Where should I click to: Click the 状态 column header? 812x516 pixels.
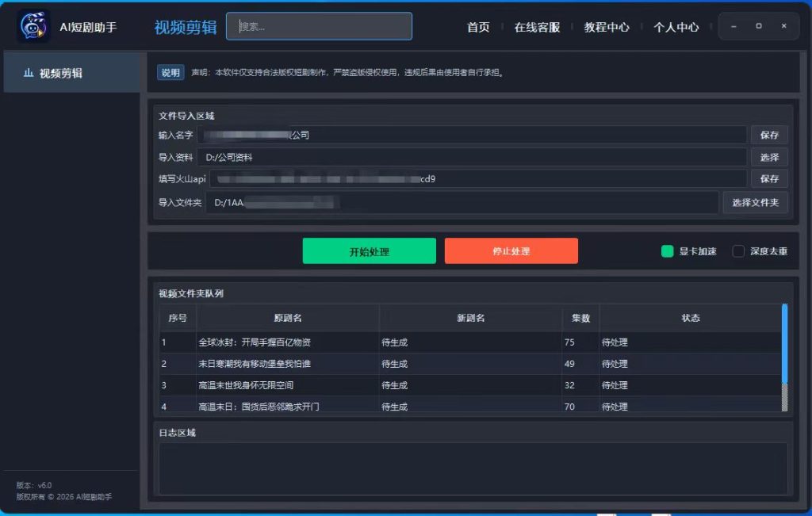tap(691, 318)
